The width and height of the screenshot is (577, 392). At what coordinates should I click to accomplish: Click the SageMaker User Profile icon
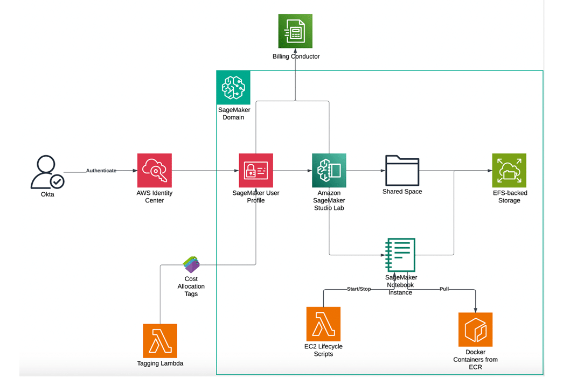255,170
